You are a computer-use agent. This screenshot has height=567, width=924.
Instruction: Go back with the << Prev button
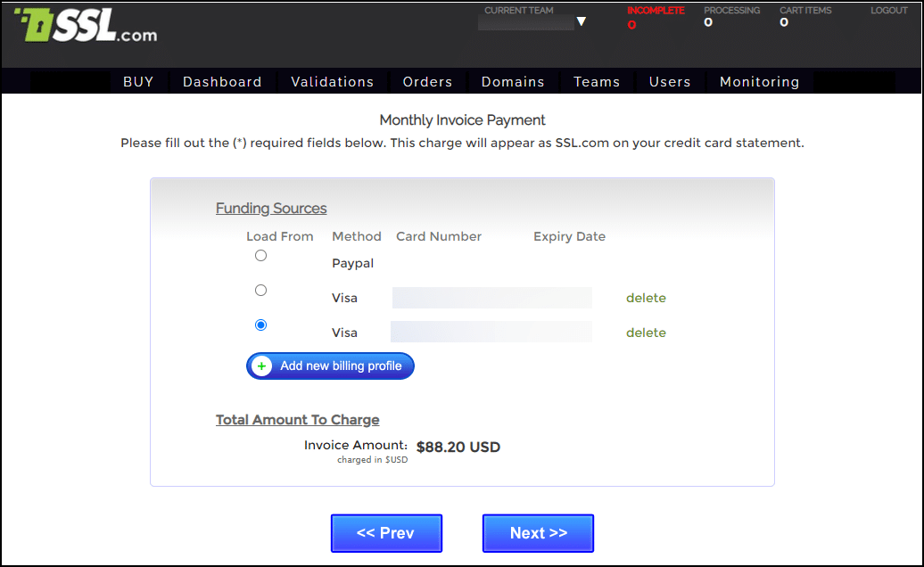pyautogui.click(x=386, y=533)
